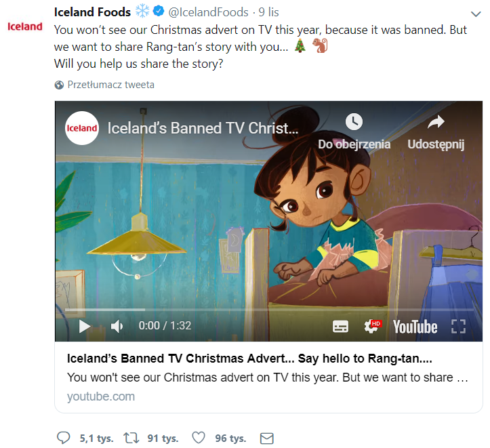This screenshot has height=448, width=490.
Task: Enter fullscreen mode on the video
Action: (459, 327)
